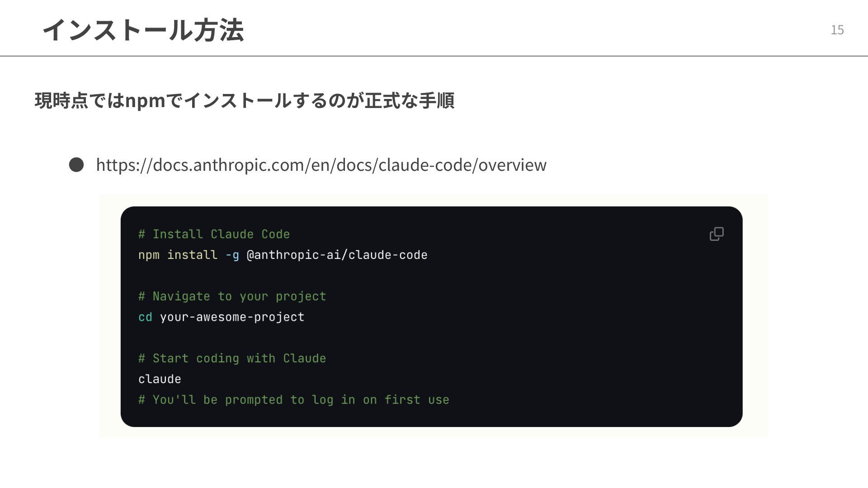Click the comment '# Start coding with Claude'

coord(232,358)
